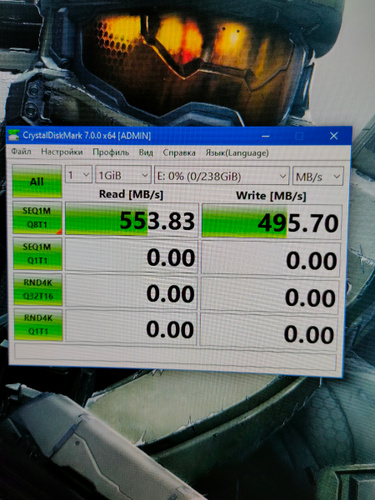Open the Вид menu
The image size is (375, 500).
(x=146, y=153)
